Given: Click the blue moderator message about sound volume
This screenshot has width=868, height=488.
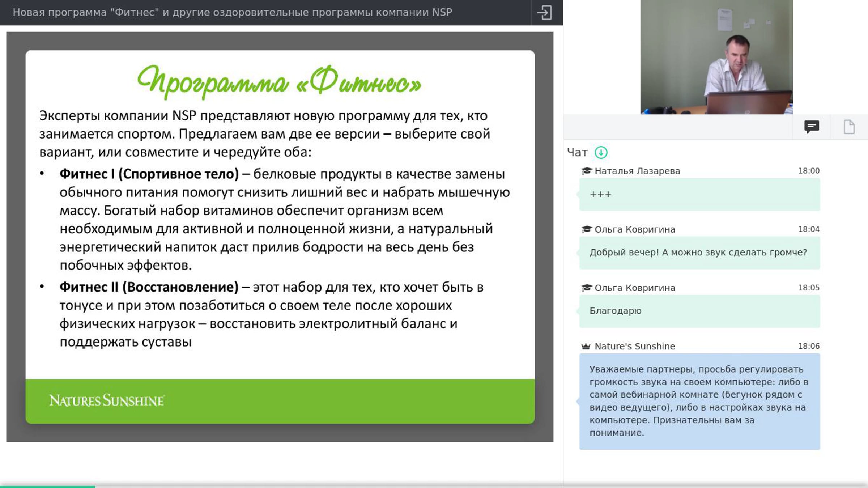Looking at the screenshot, I should tap(699, 402).
